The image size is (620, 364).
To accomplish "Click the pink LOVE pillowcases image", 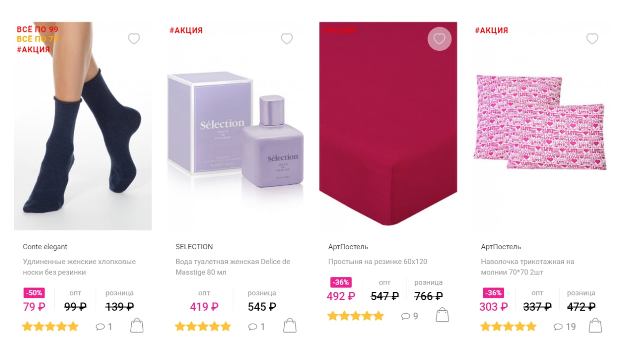I will tap(540, 122).
